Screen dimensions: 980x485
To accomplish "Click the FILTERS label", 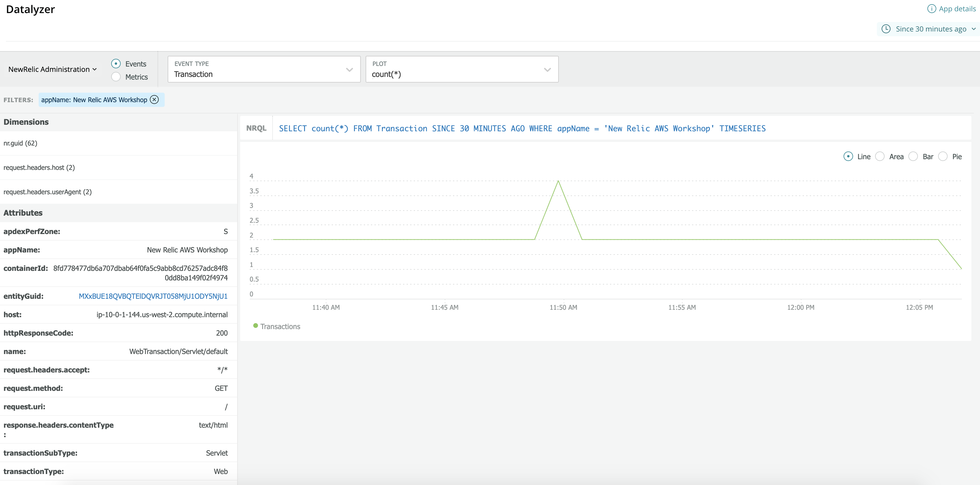I will pos(18,100).
